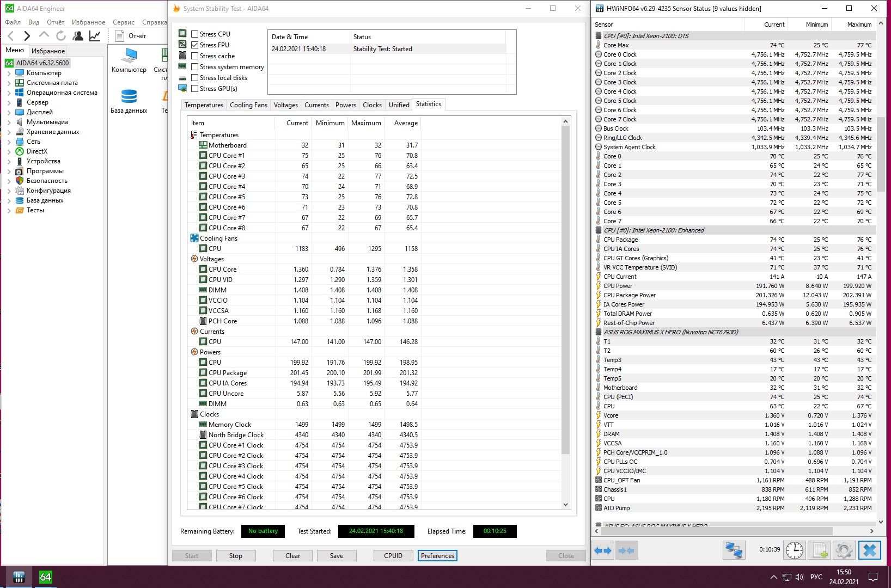Enable the Stress cache checkbox
Image resolution: width=891 pixels, height=588 pixels.
point(194,56)
